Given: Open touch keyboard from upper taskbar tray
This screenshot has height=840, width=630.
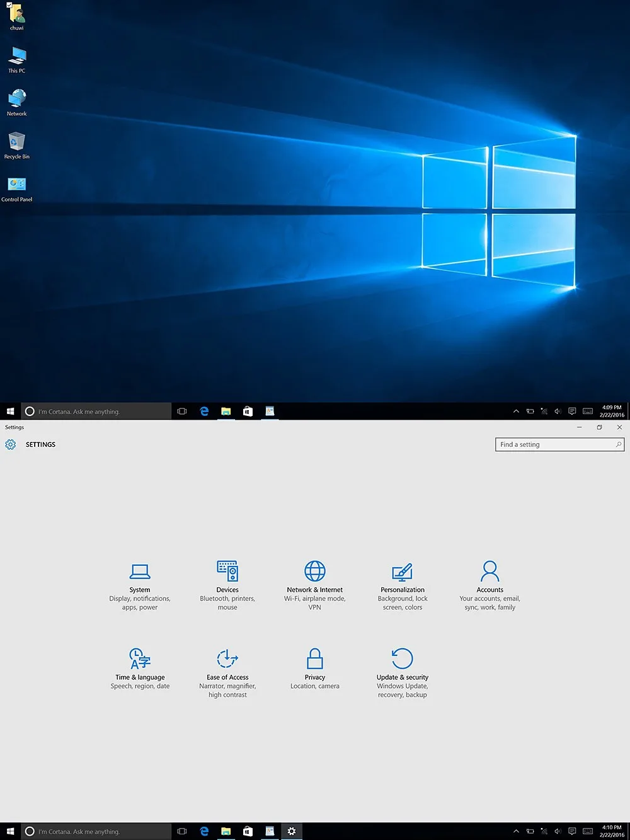Looking at the screenshot, I should [x=588, y=411].
